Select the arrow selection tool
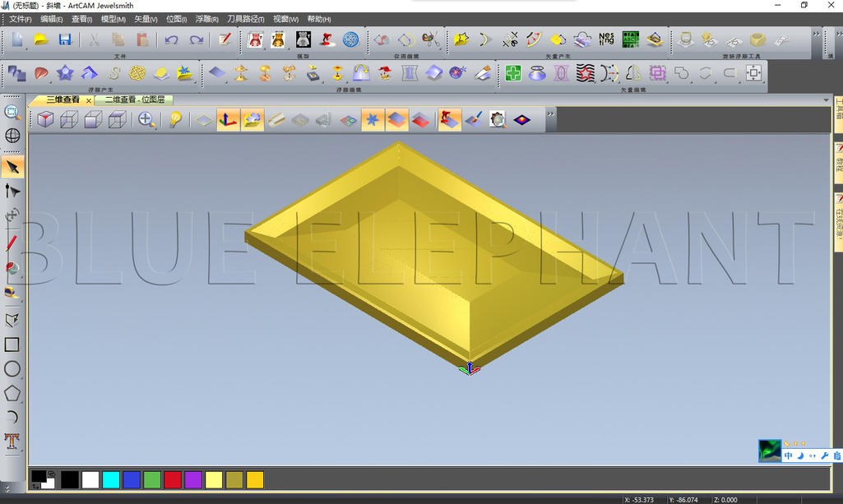The image size is (843, 504). pos(12,167)
